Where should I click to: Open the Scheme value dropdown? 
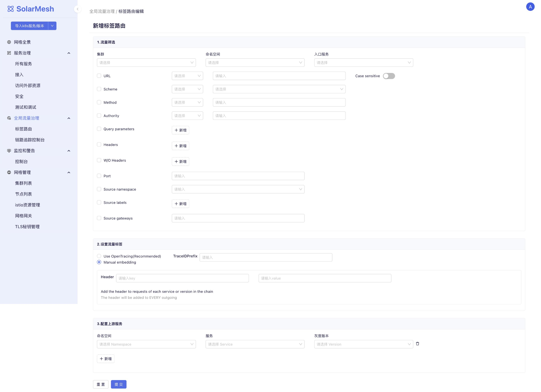(x=279, y=89)
